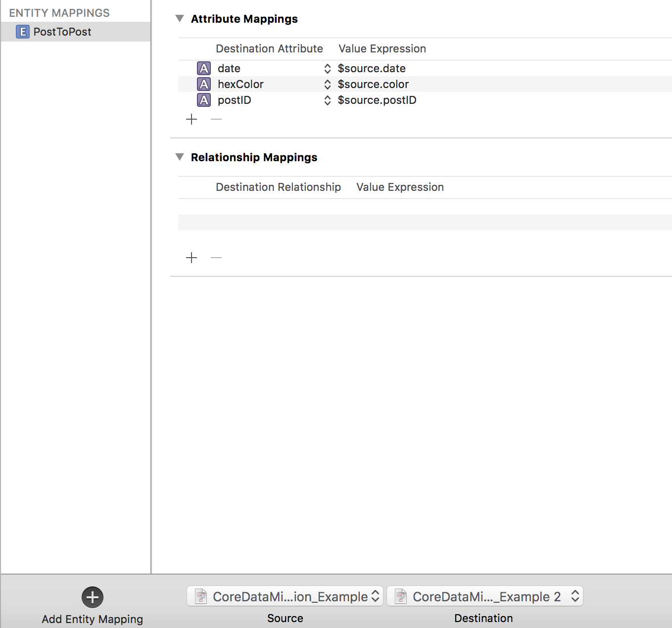Add a relationship mapping with plus button
The height and width of the screenshot is (628, 672).
tap(192, 258)
